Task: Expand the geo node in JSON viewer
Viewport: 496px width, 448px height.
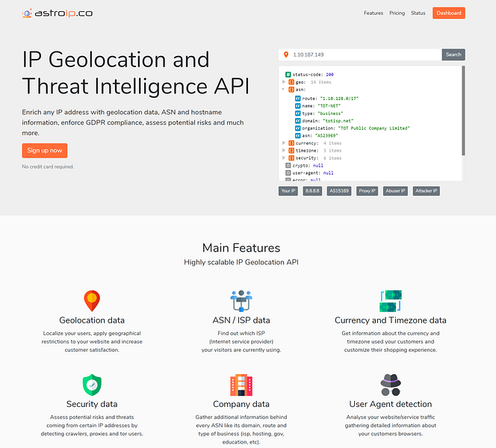Action: (x=284, y=82)
